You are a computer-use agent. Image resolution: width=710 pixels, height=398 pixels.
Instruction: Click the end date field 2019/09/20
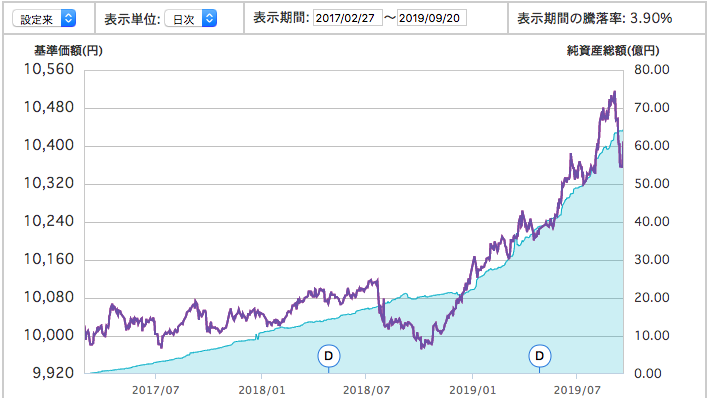tap(432, 18)
